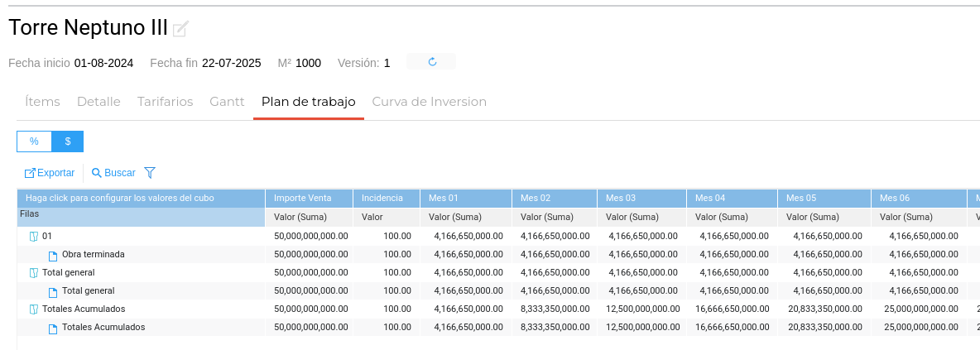Screen dimensions: 980x350
Task: Click the document icon beside Totales Acumulados child row
Action: click(x=53, y=328)
